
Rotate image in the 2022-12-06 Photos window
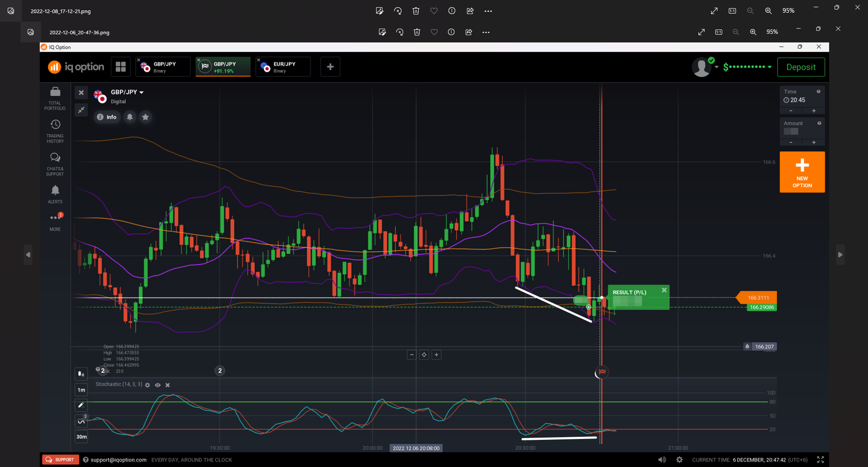(x=400, y=32)
